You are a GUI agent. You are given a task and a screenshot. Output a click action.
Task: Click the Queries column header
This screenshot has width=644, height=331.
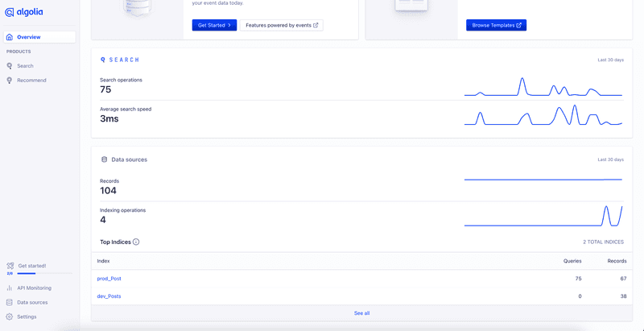[x=572, y=261]
